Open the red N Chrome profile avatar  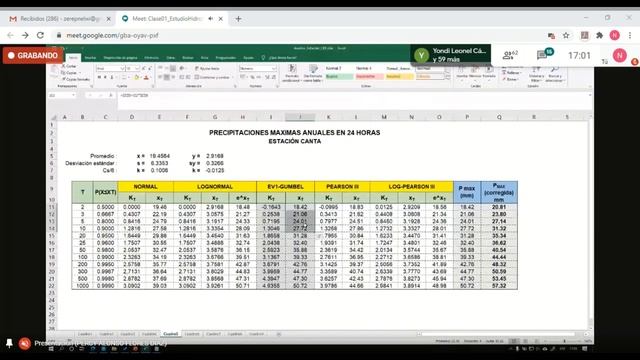pos(614,36)
